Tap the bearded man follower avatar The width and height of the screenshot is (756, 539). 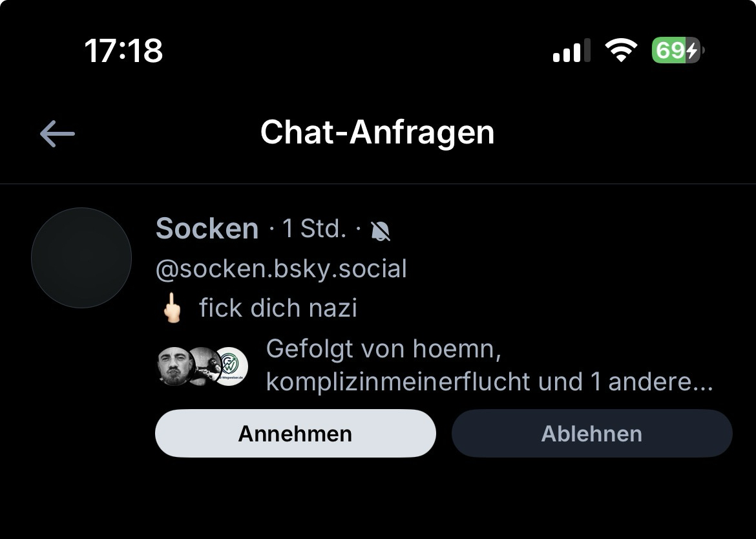[x=174, y=366]
